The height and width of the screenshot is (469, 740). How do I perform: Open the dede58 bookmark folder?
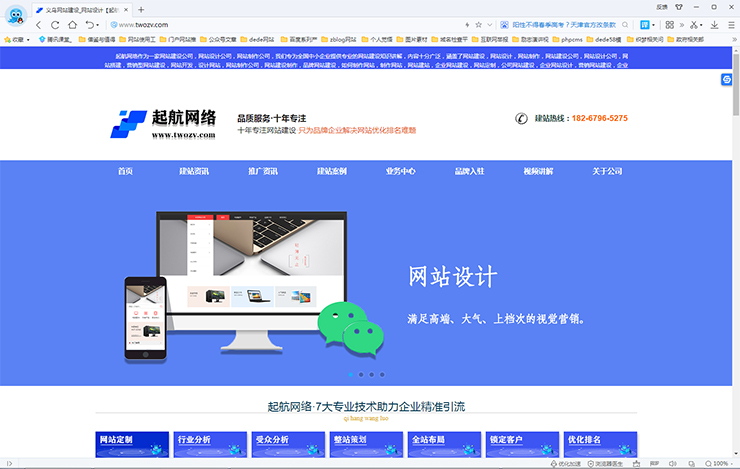pyautogui.click(x=604, y=40)
